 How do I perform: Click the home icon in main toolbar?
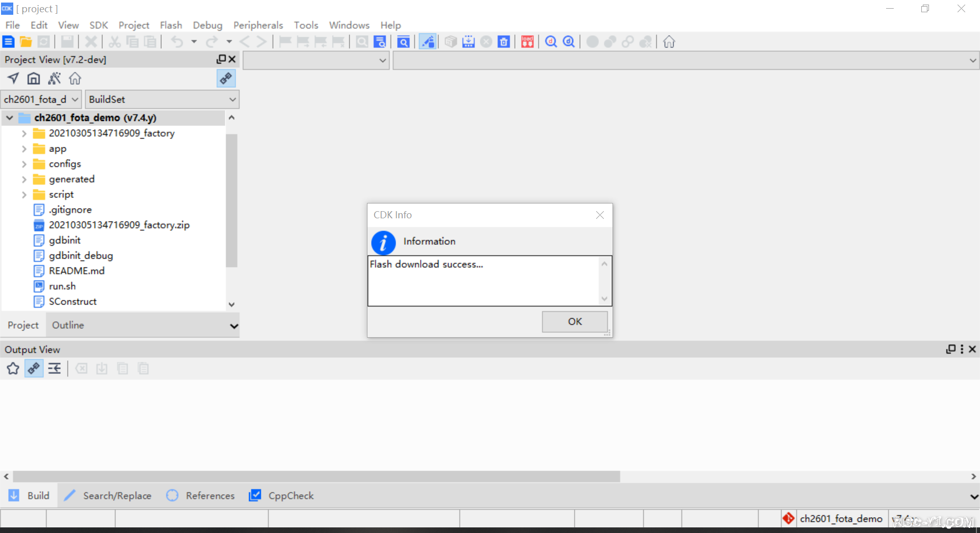tap(669, 42)
